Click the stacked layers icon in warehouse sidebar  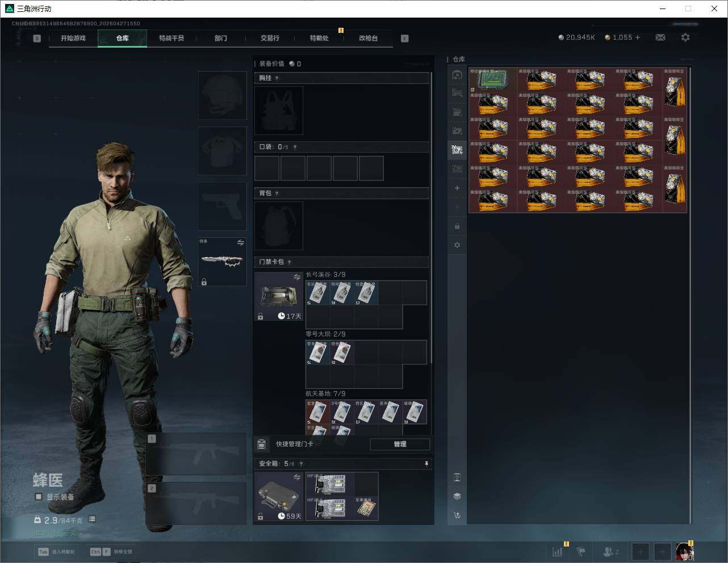(x=457, y=496)
